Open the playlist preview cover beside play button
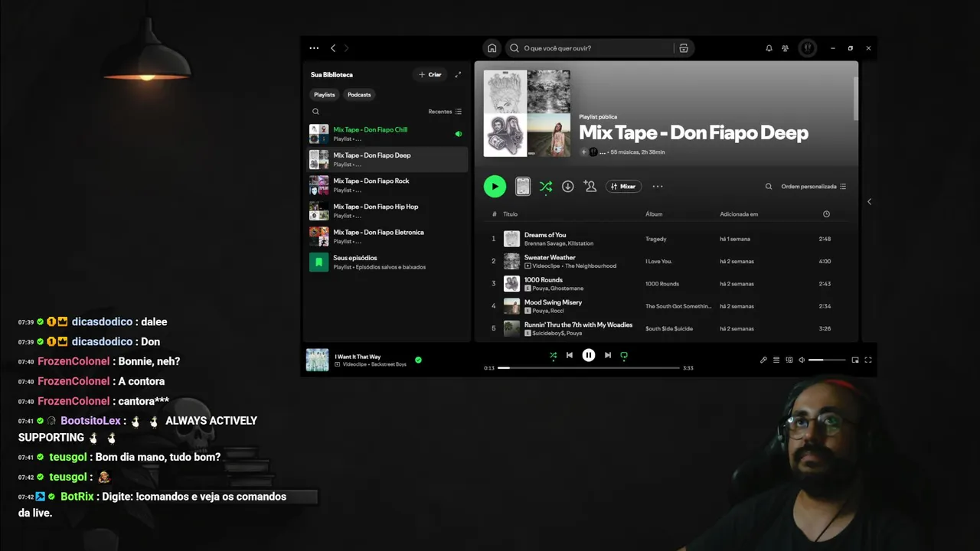 point(523,186)
